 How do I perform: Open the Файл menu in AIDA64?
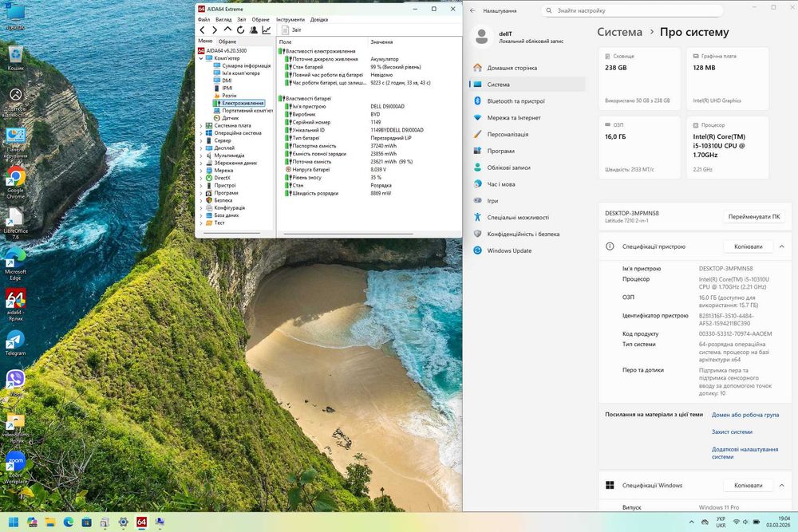pos(203,19)
